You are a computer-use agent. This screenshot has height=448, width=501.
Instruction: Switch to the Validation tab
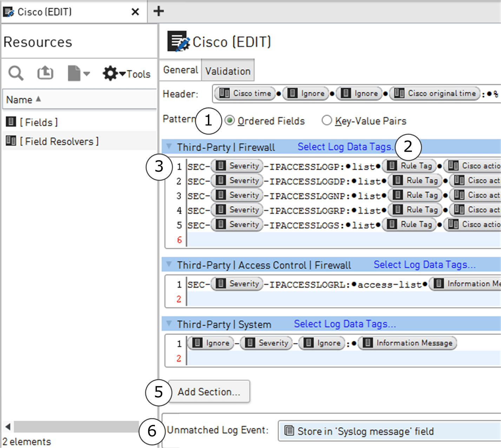[228, 70]
